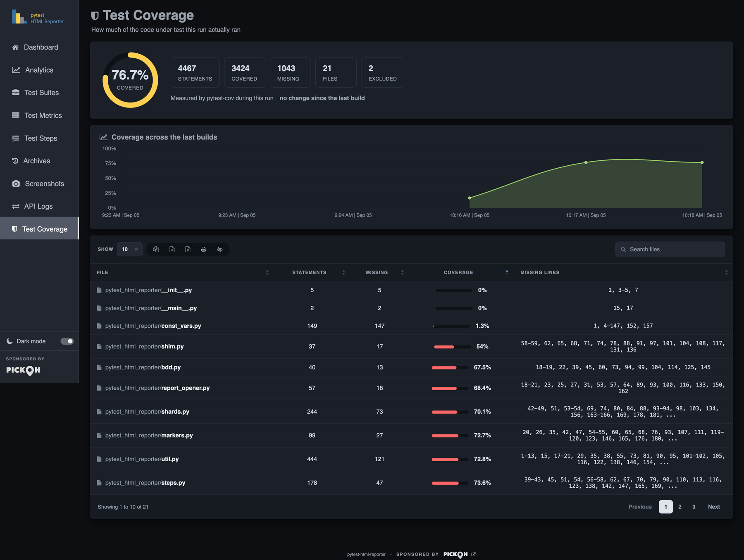Click the Archives history icon
The width and height of the screenshot is (744, 560).
point(15,161)
